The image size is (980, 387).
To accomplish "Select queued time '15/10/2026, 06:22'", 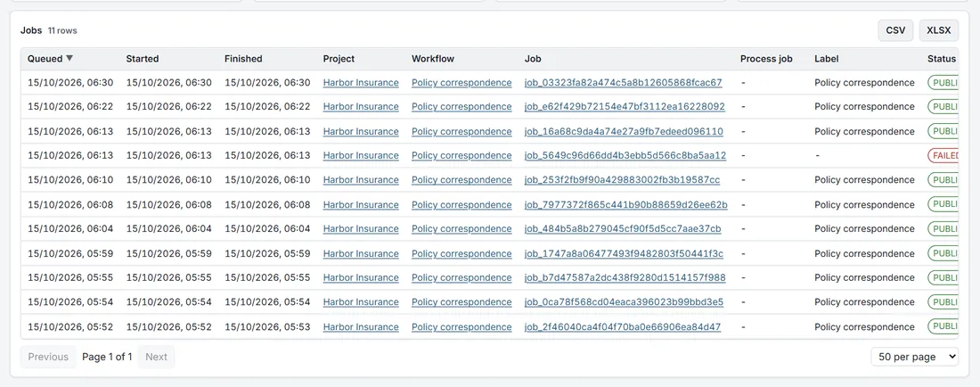I will click(70, 107).
